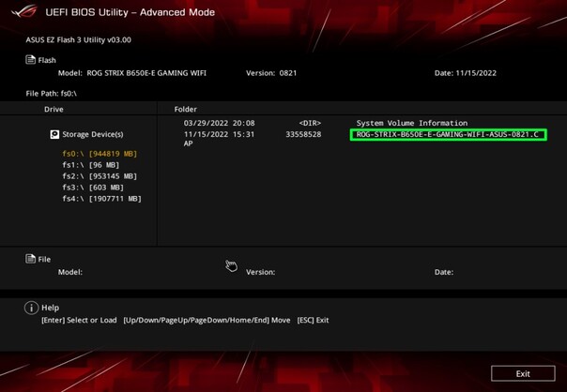Click the Folder column header

point(185,110)
